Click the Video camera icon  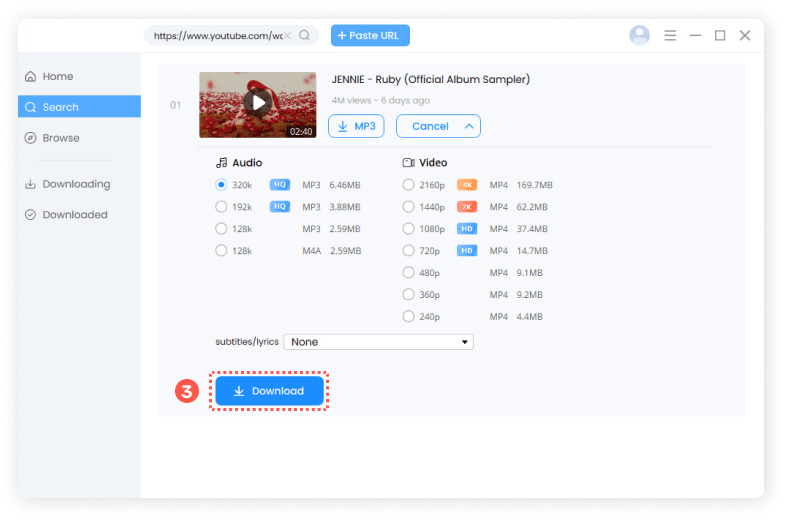click(x=409, y=162)
